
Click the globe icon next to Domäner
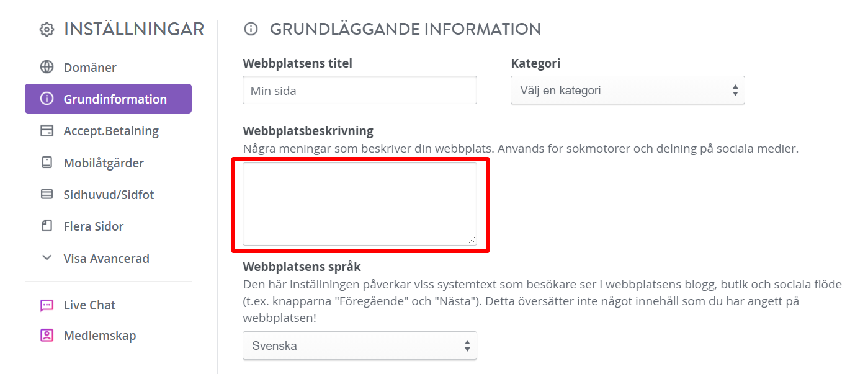[47, 67]
